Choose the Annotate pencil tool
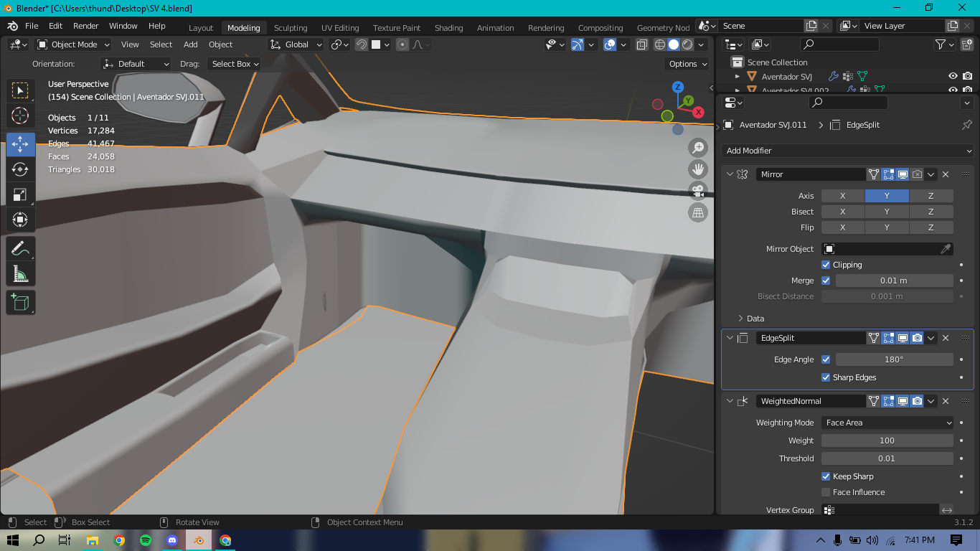This screenshot has height=551, width=980. coord(20,248)
